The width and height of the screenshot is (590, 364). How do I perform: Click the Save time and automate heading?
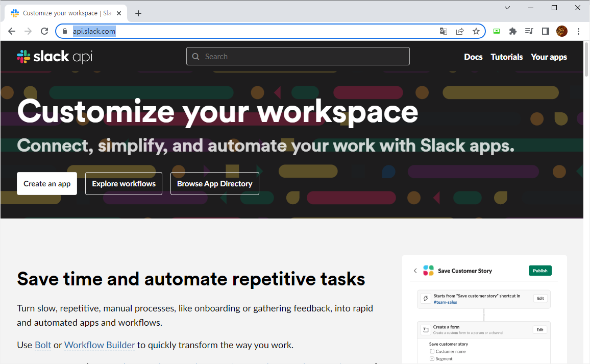click(x=191, y=279)
